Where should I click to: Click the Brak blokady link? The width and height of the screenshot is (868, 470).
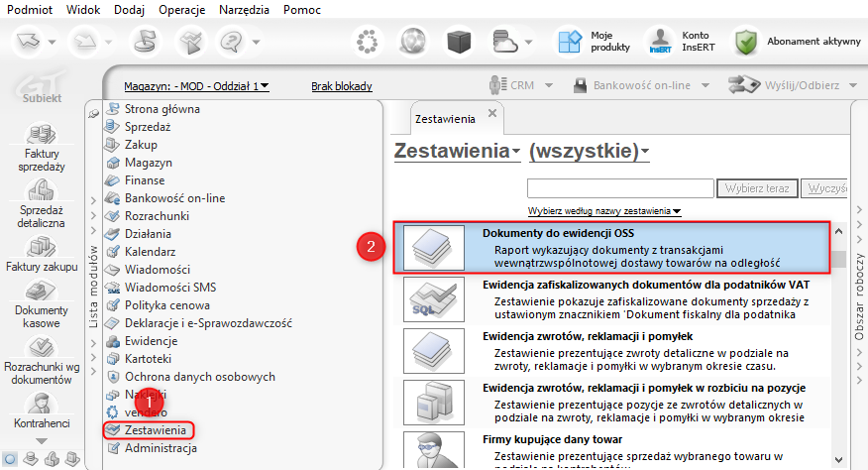[x=342, y=86]
